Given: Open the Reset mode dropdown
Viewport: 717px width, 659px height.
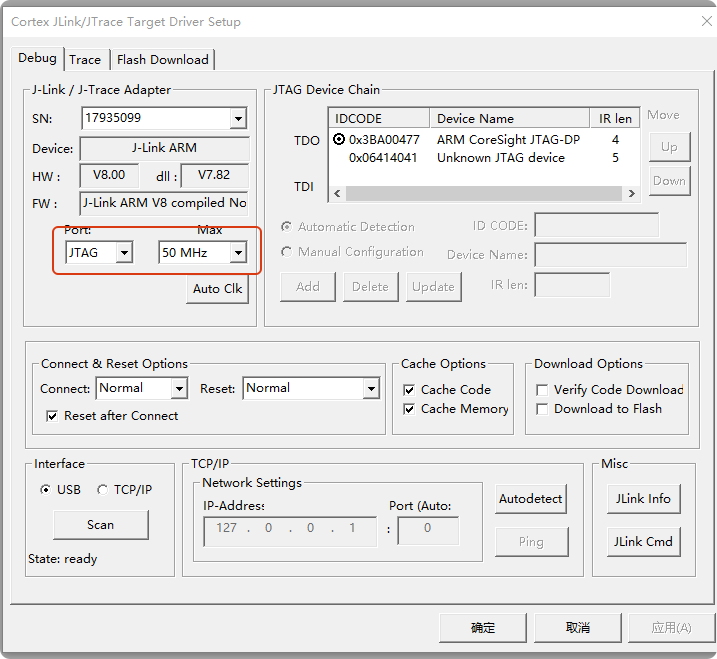Looking at the screenshot, I should tap(371, 388).
